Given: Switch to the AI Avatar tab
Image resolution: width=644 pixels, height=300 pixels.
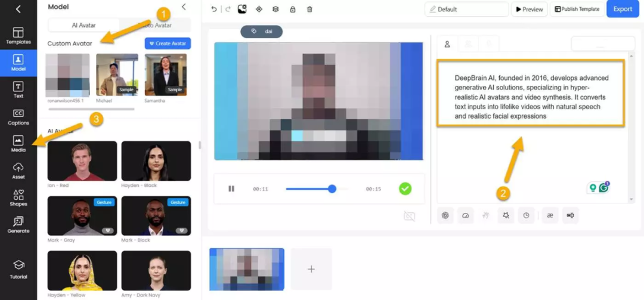Looking at the screenshot, I should click(x=84, y=25).
